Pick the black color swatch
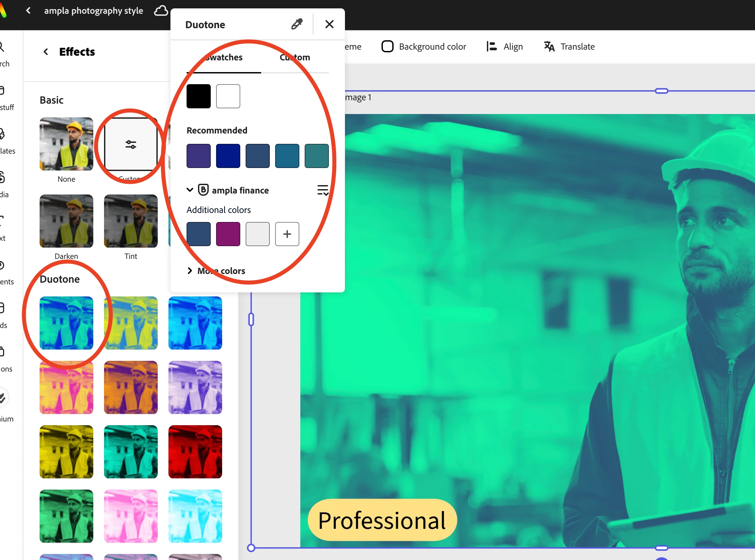 [198, 96]
